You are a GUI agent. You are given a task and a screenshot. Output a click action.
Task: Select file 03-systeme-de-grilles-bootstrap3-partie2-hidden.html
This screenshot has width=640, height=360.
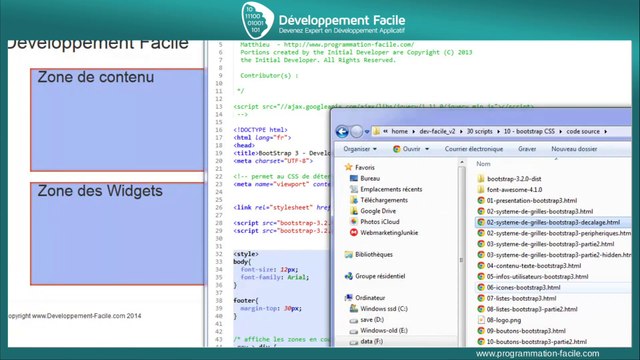click(x=554, y=255)
